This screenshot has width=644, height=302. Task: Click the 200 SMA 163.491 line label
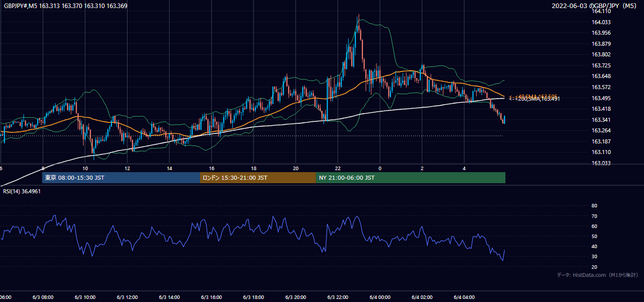[x=534, y=99]
